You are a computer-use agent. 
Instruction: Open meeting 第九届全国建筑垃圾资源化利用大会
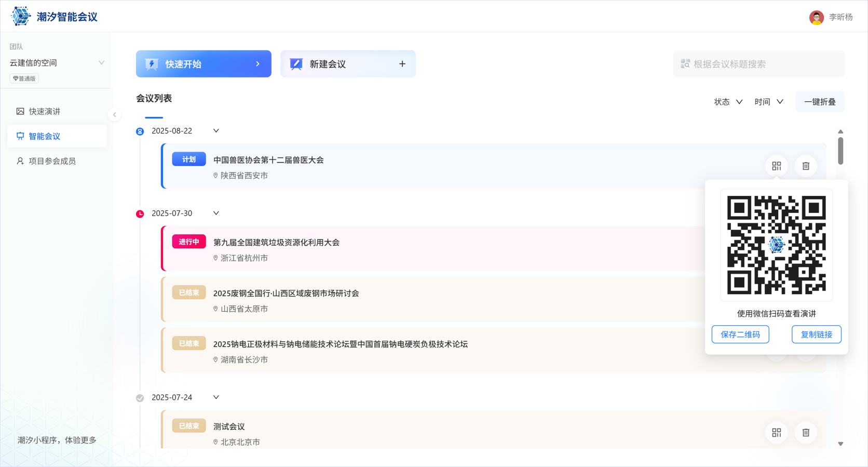tap(276, 243)
